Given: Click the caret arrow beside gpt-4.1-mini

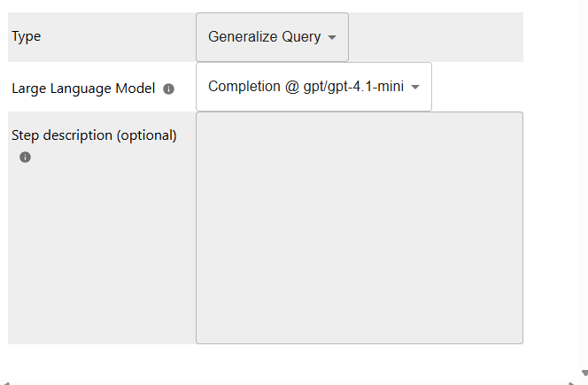Looking at the screenshot, I should click(x=415, y=87).
